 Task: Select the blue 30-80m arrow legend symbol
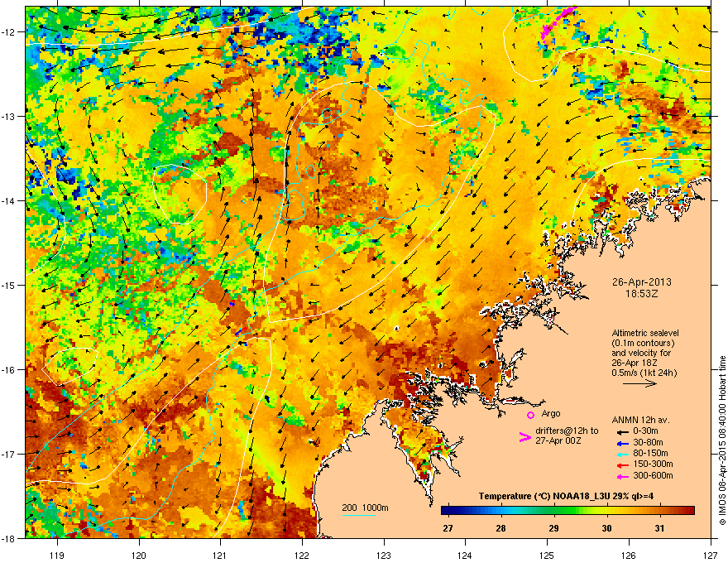tap(621, 443)
